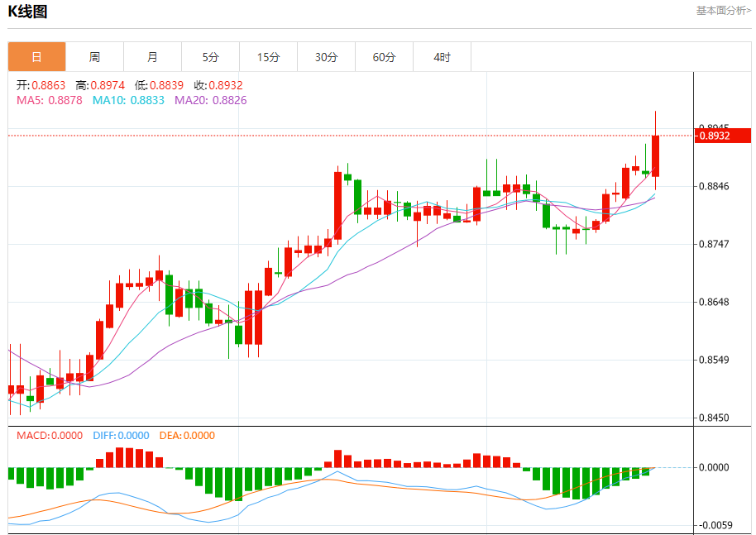
Task: Select the 日 daily chart tab
Action: click(x=36, y=57)
